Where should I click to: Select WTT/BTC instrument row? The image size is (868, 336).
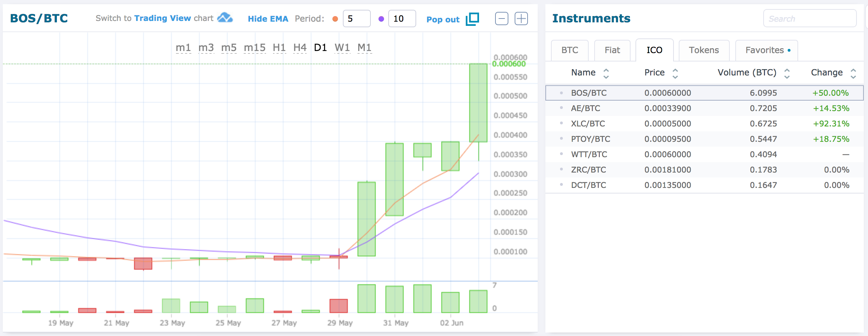(705, 154)
